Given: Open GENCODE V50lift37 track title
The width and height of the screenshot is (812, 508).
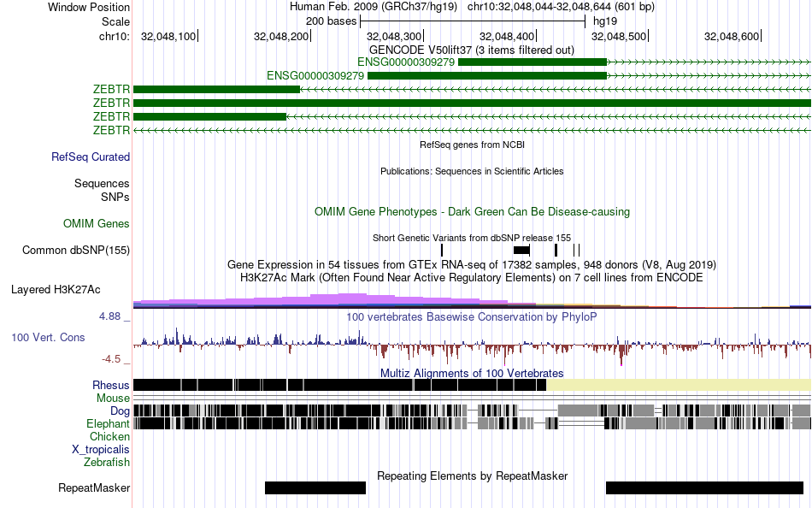Looking at the screenshot, I should point(471,50).
